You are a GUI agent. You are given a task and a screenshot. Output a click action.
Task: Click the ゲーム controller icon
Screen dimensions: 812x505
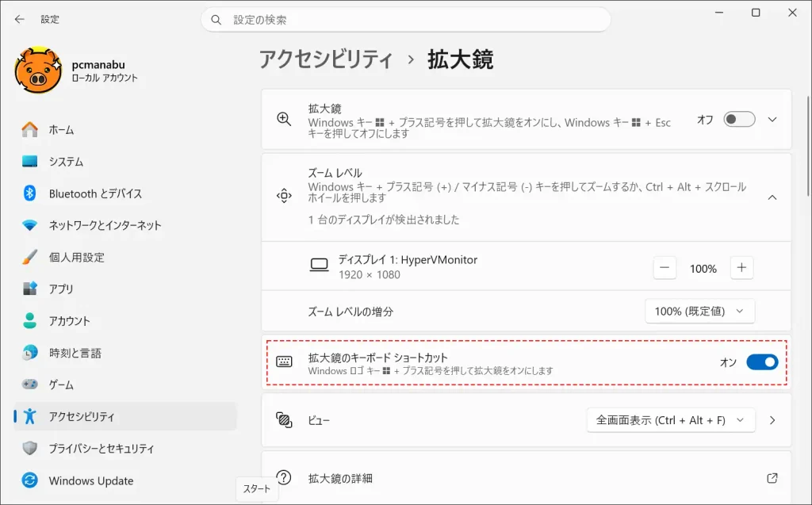(29, 384)
